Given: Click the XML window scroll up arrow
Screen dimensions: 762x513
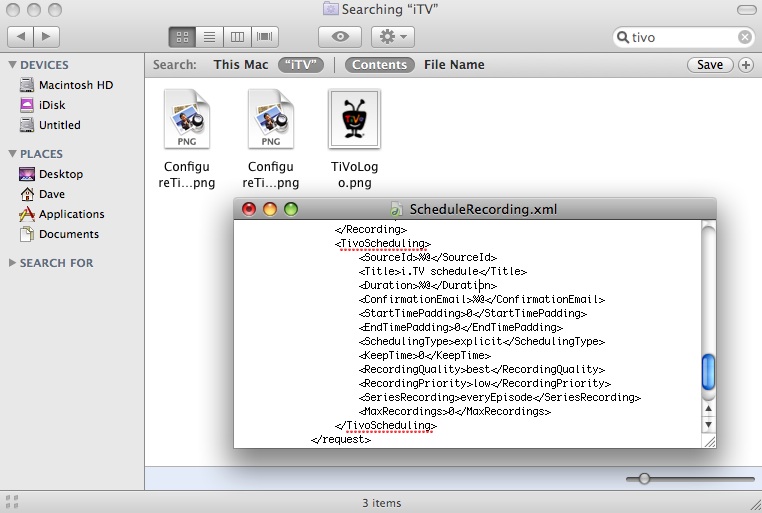Looking at the screenshot, I should point(709,409).
